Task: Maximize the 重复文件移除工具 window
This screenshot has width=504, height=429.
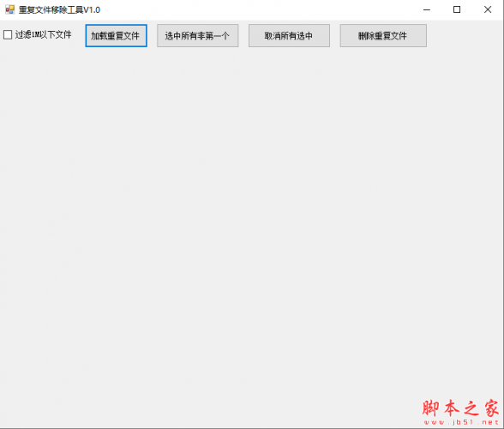Action: tap(457, 9)
